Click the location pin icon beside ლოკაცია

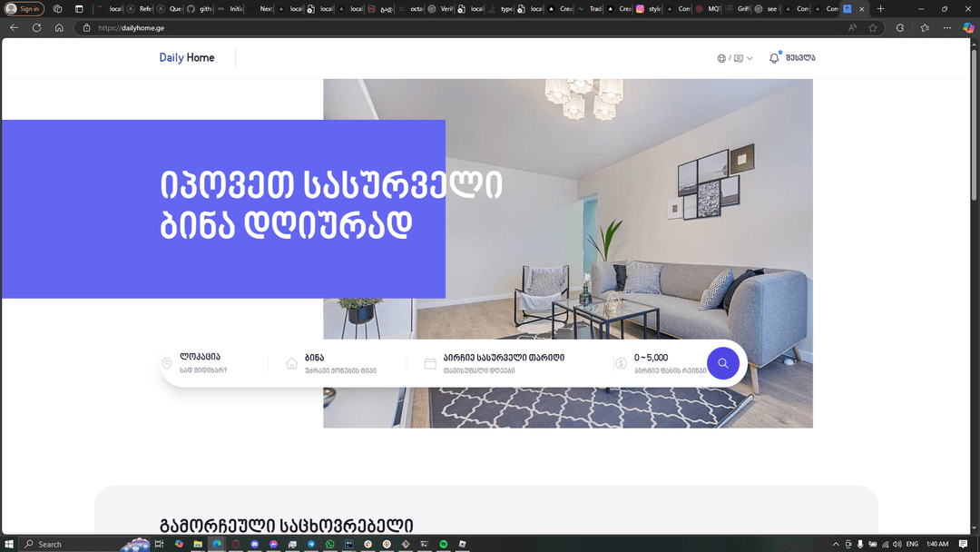pyautogui.click(x=166, y=362)
